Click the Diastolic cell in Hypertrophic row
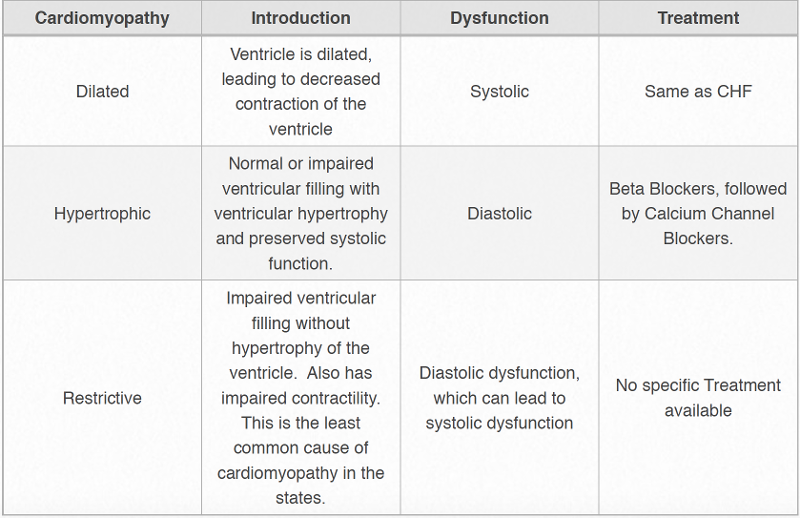This screenshot has height=518, width=800. tap(499, 213)
